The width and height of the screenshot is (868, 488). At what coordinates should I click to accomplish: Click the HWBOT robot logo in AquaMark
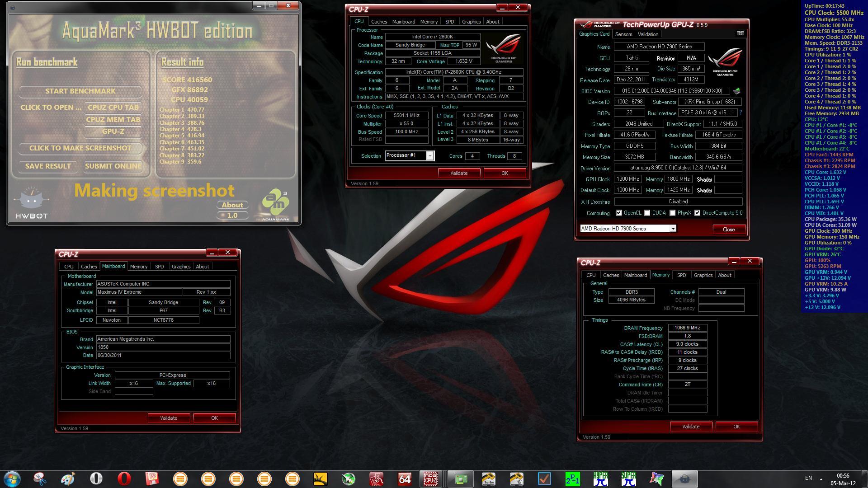[x=31, y=203]
